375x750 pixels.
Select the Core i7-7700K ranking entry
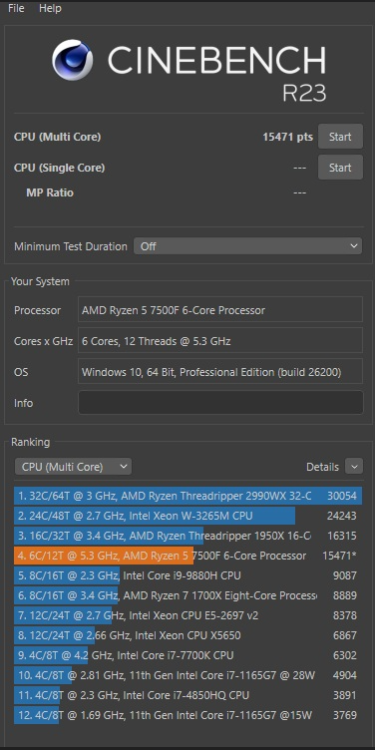[x=188, y=655]
